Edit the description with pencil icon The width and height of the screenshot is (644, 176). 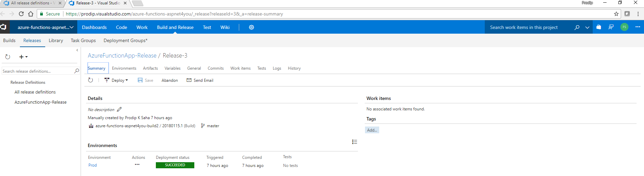(119, 109)
